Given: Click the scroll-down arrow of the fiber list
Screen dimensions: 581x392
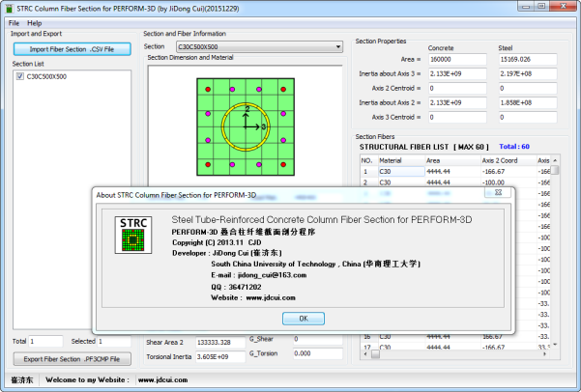Looking at the screenshot, I should pos(555,345).
